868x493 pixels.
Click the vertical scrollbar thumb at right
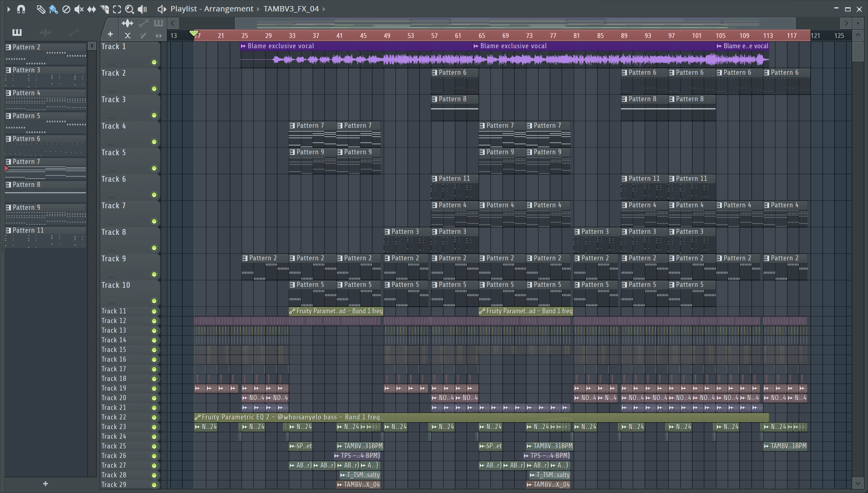point(858,52)
